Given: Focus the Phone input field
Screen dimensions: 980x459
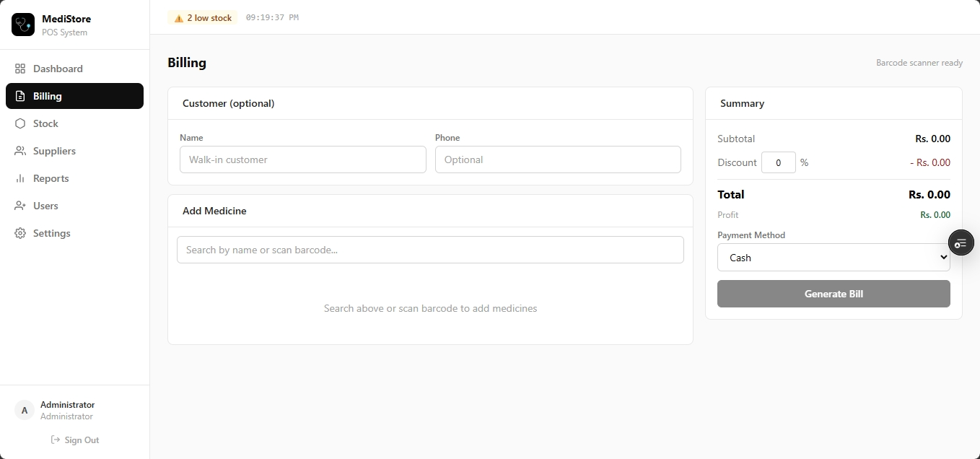Looking at the screenshot, I should coord(558,159).
